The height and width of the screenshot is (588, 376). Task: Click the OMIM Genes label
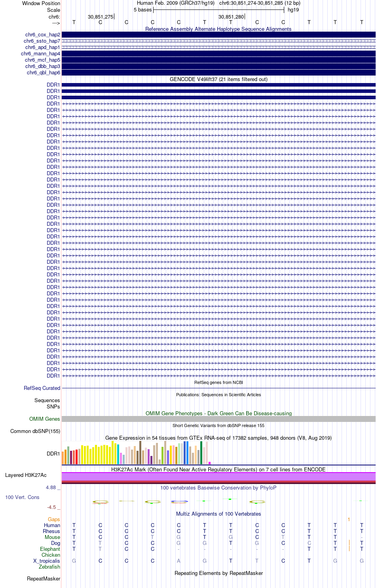(45, 419)
